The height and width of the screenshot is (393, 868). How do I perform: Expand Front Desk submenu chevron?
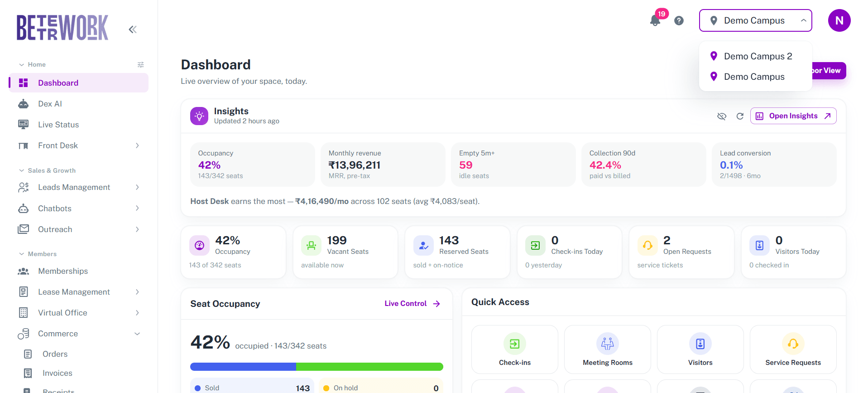coord(137,146)
